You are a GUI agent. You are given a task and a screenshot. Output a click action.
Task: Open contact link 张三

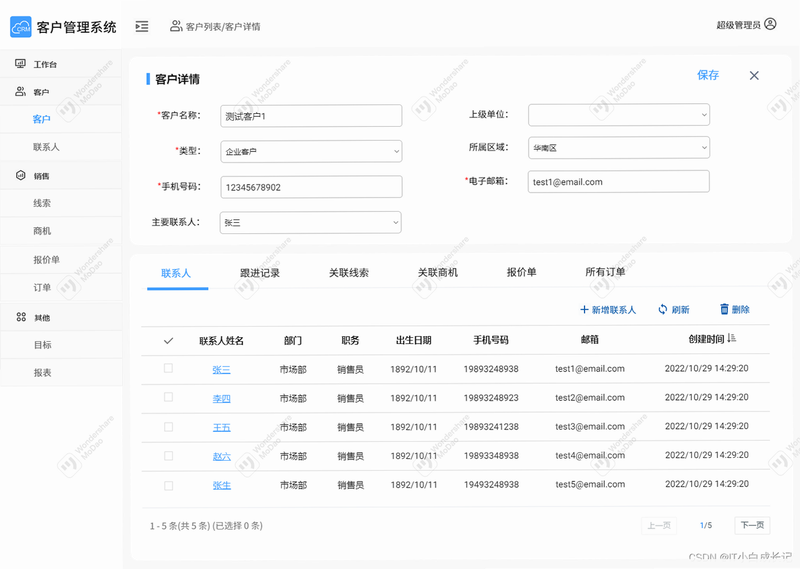(221, 369)
